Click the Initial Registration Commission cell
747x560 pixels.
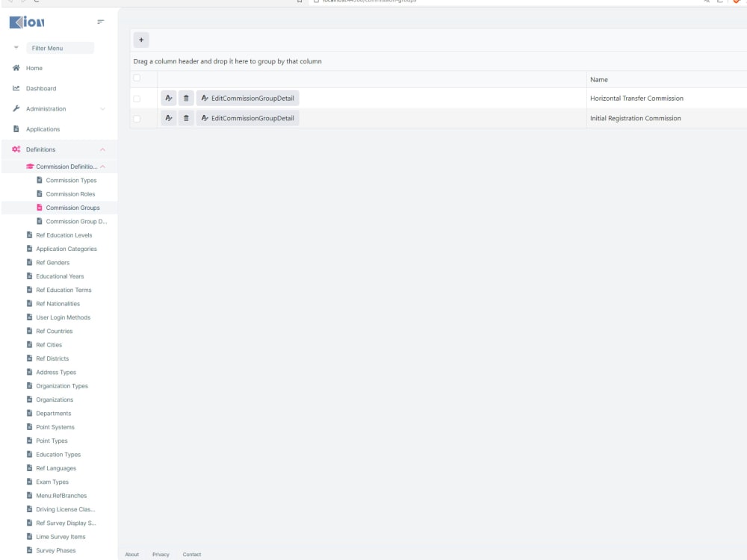(635, 118)
